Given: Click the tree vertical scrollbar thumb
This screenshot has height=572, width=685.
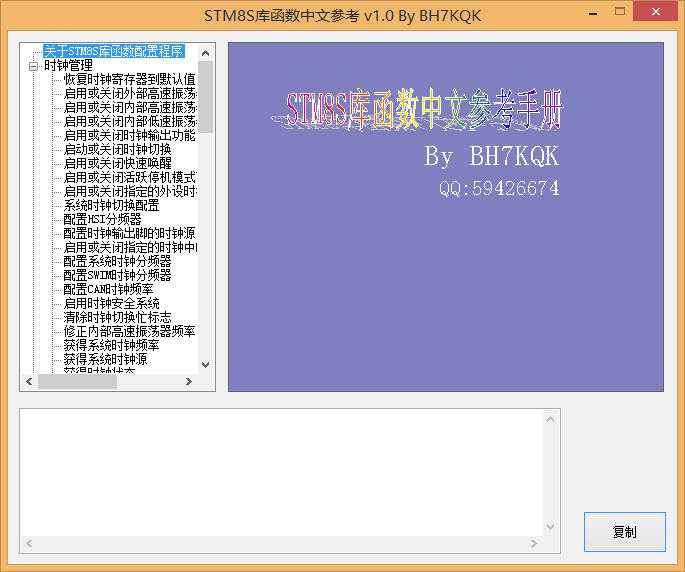Looking at the screenshot, I should pyautogui.click(x=205, y=97).
